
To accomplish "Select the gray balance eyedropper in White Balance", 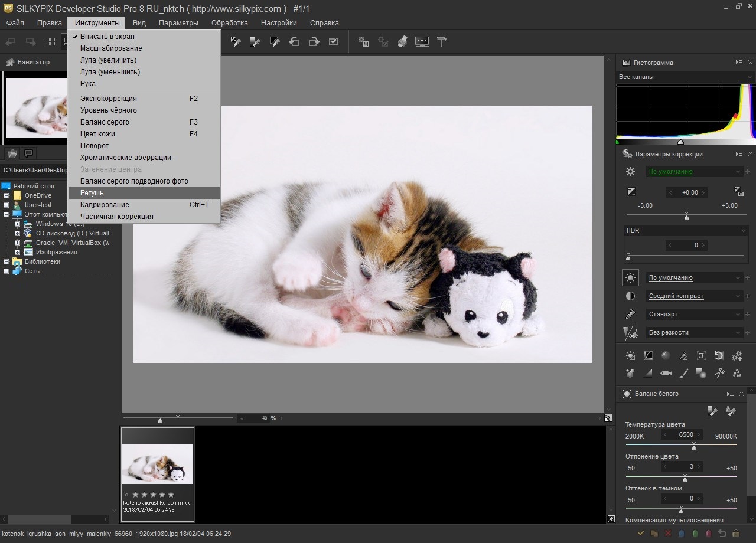I will coord(712,411).
